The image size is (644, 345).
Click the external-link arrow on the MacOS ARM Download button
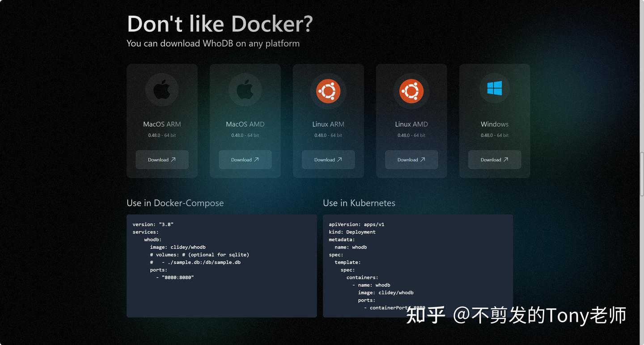point(174,160)
